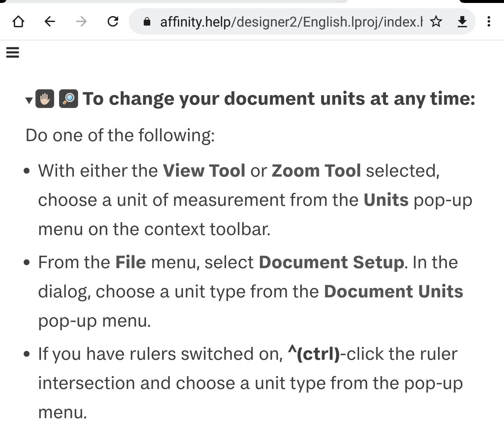
Task: View site info via the lock icon
Action: pyautogui.click(x=147, y=22)
